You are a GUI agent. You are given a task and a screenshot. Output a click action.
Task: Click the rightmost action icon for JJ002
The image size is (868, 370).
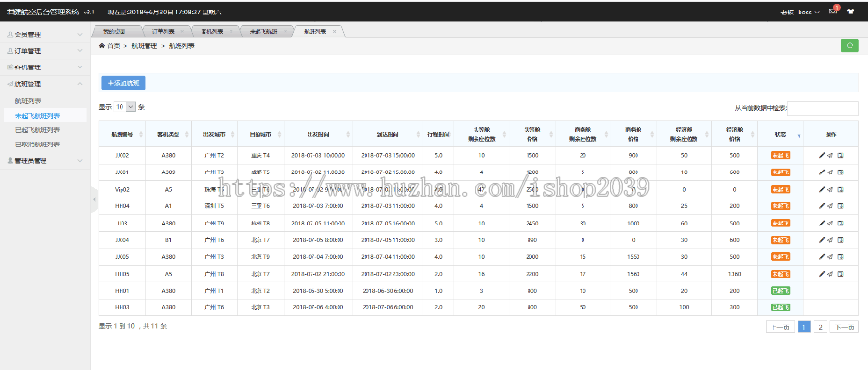coord(840,155)
